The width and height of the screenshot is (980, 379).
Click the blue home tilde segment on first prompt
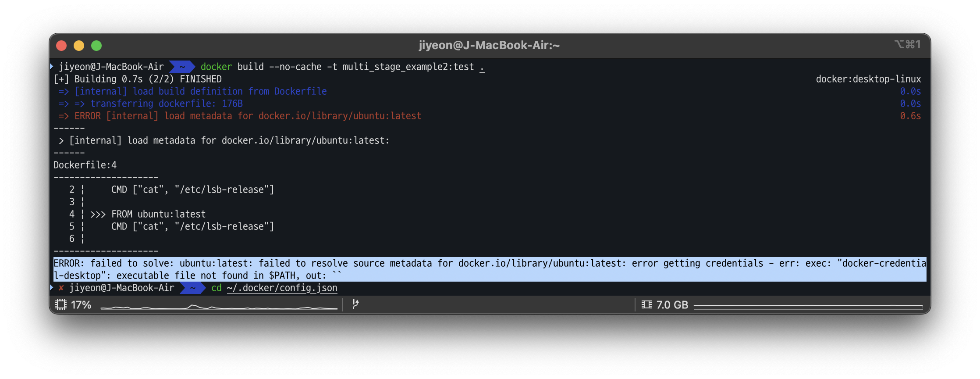182,67
